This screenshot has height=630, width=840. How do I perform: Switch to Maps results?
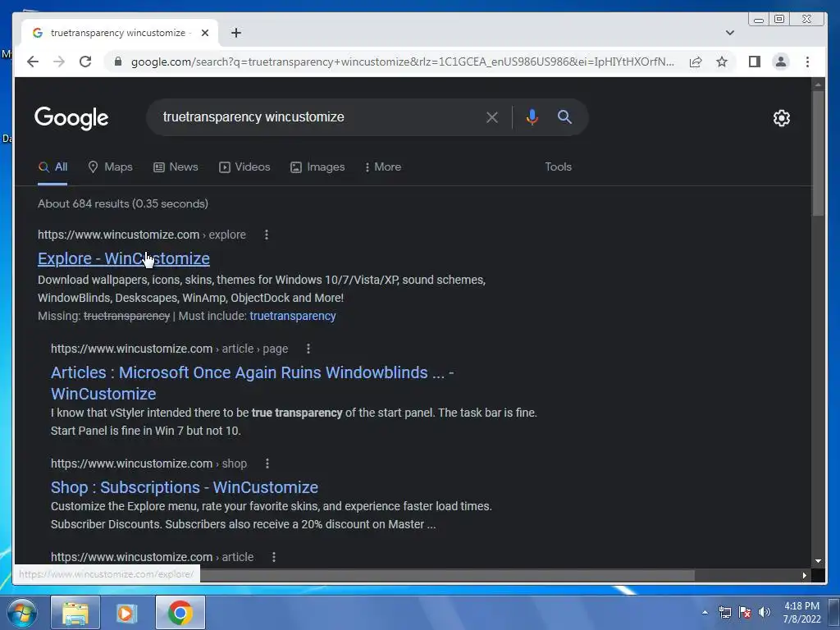(111, 167)
